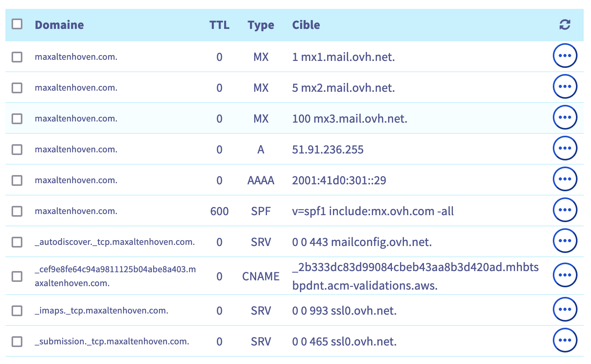Toggle the select-all checkbox in header
The image size is (591, 364).
tap(17, 24)
